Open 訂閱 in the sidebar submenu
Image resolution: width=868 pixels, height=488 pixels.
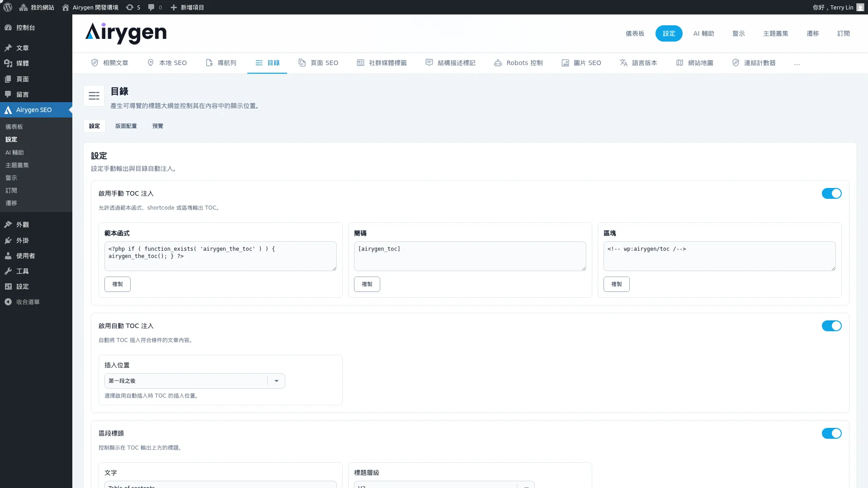(11, 191)
